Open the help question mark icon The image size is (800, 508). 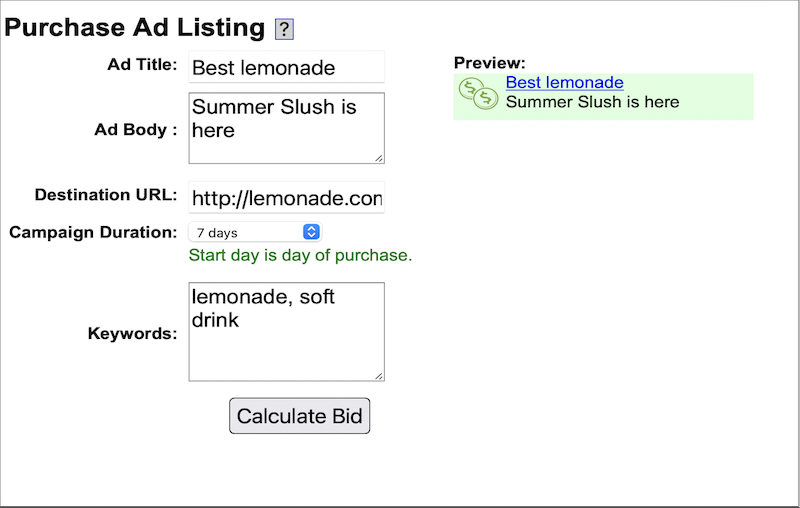(284, 29)
